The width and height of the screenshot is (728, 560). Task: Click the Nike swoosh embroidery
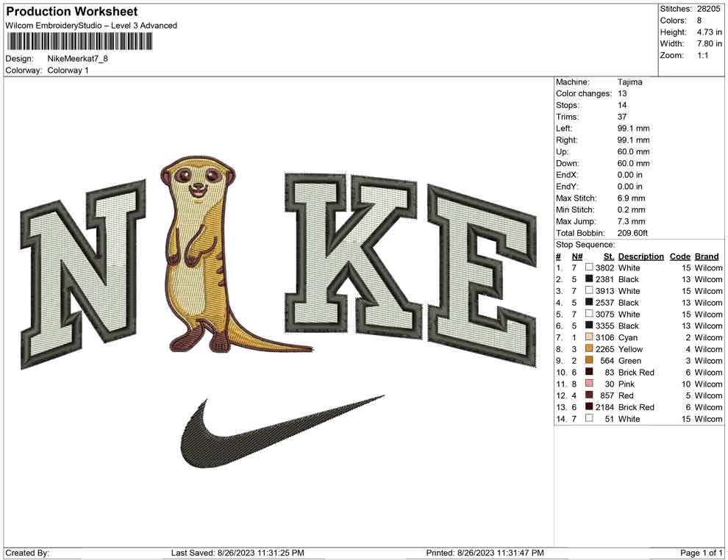(282, 431)
